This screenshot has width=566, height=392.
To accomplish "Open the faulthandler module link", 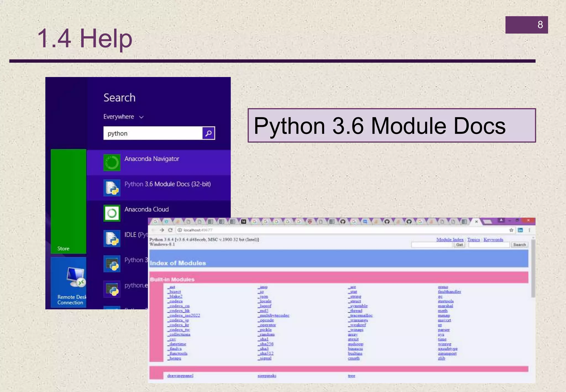I will [x=449, y=292].
